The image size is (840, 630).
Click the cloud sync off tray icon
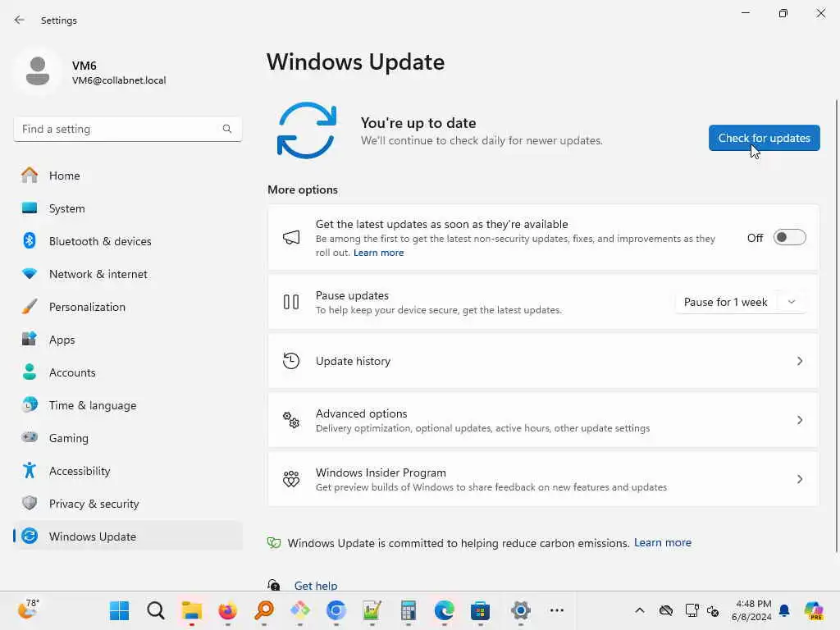tap(666, 610)
